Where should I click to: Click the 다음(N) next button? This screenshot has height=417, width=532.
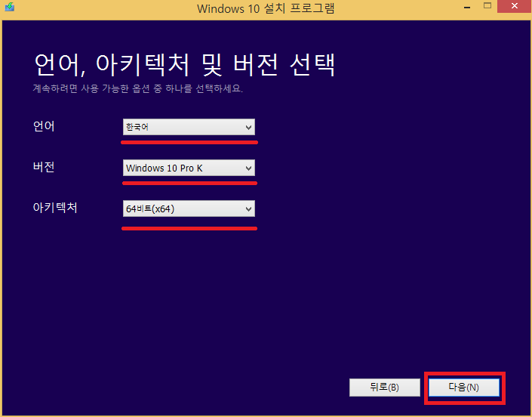tap(464, 388)
